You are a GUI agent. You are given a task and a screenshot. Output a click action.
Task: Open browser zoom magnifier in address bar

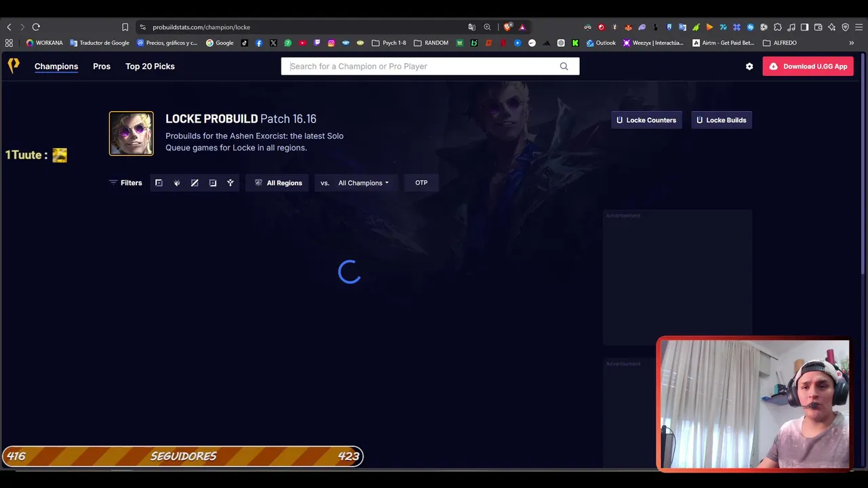pos(487,27)
